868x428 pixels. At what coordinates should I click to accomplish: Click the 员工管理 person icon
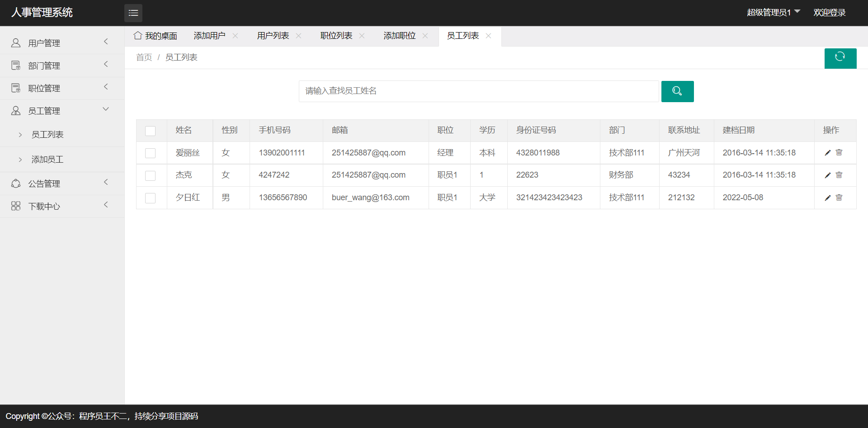point(16,111)
